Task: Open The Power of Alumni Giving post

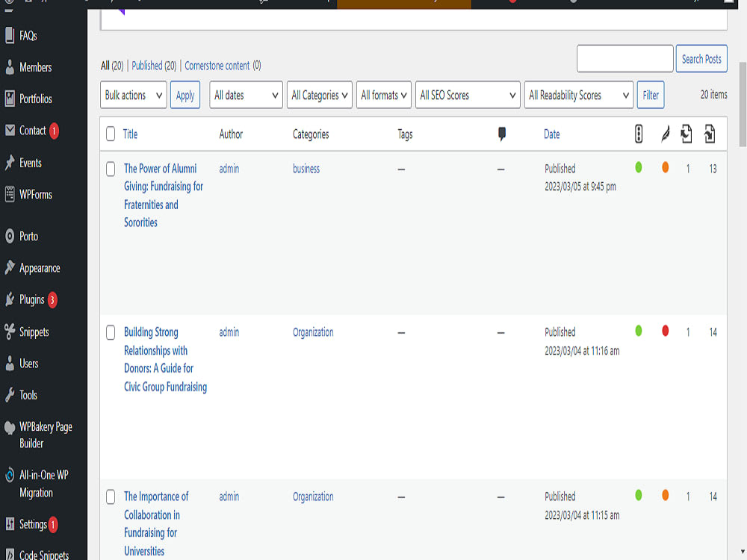Action: (x=164, y=195)
